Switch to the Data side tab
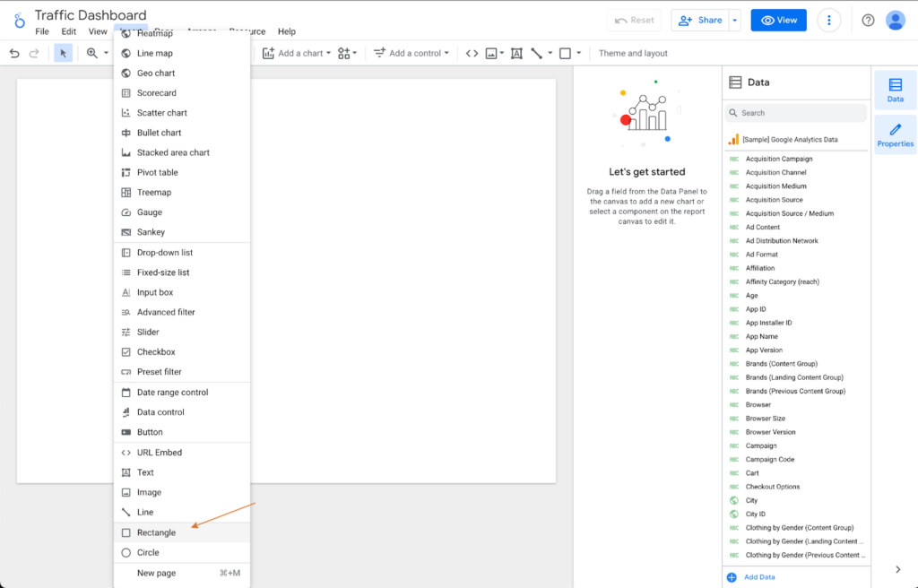918x588 pixels. [896, 91]
